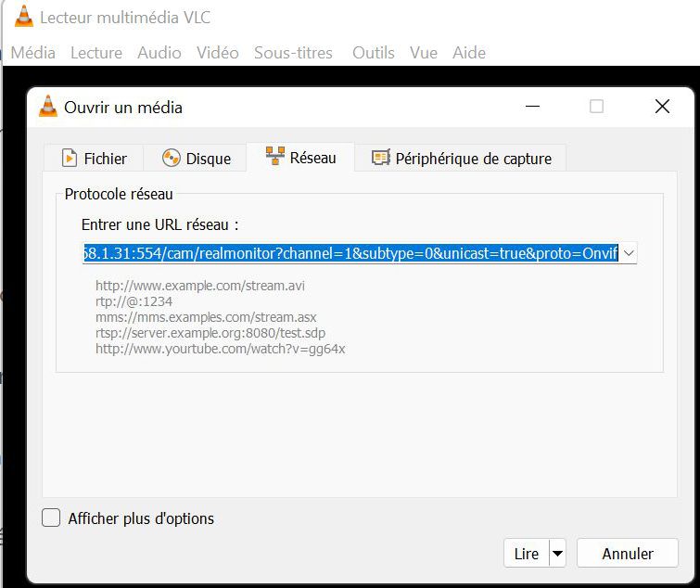Viewport: 700px width, 588px height.
Task: Click the Lire button
Action: pos(527,553)
